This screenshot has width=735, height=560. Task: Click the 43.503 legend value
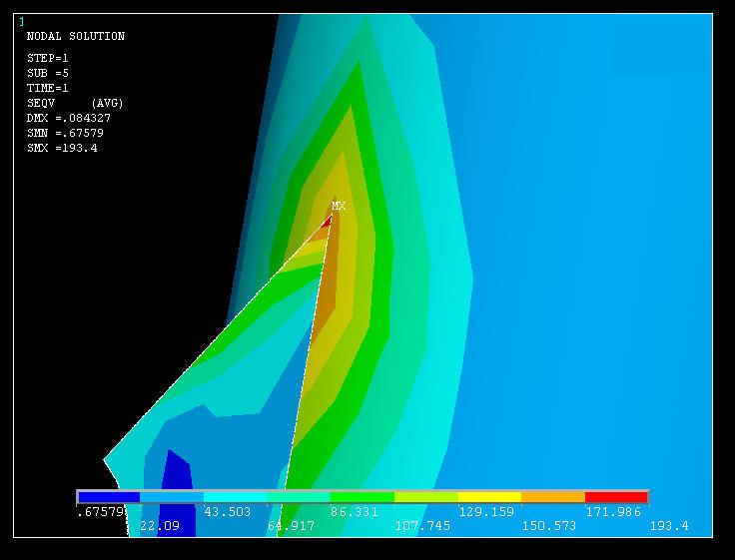coord(228,512)
